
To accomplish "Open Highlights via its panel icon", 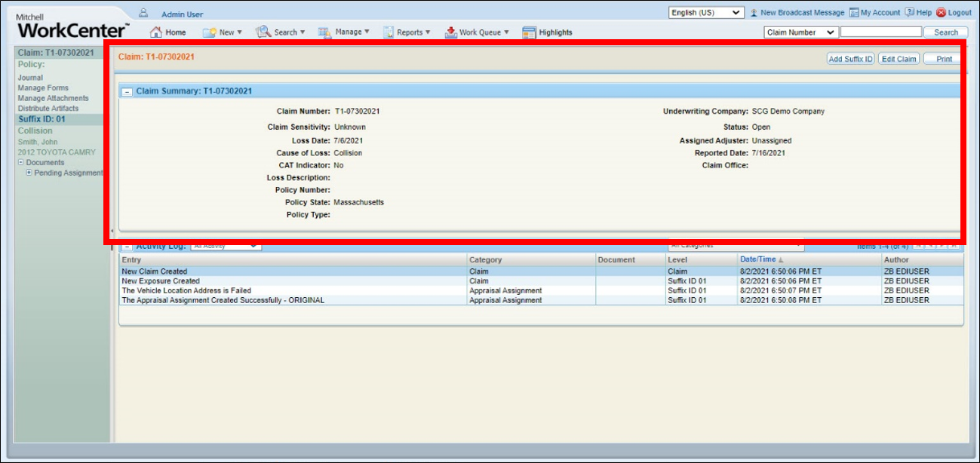I will (x=529, y=32).
